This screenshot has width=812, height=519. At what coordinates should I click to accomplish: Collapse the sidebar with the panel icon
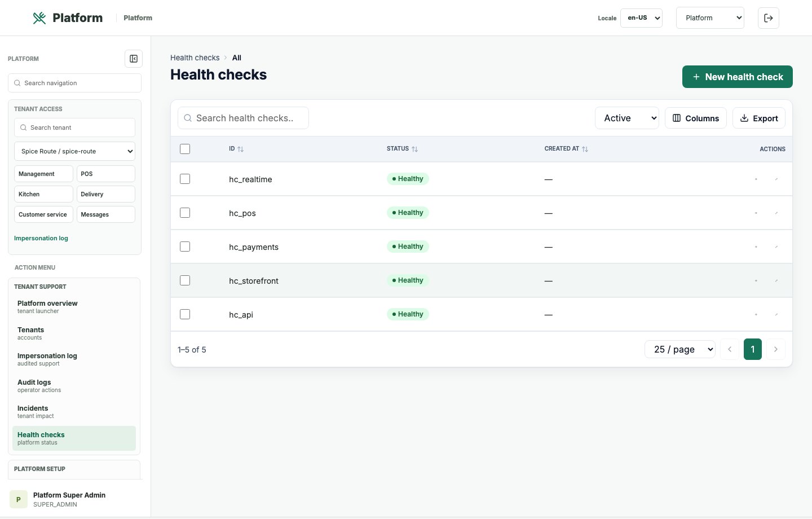pos(134,59)
